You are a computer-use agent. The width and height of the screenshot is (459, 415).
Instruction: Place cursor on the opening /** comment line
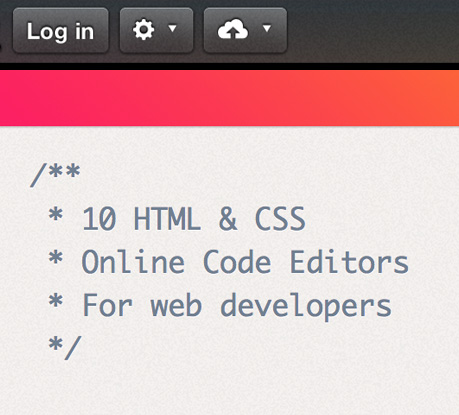pos(55,175)
